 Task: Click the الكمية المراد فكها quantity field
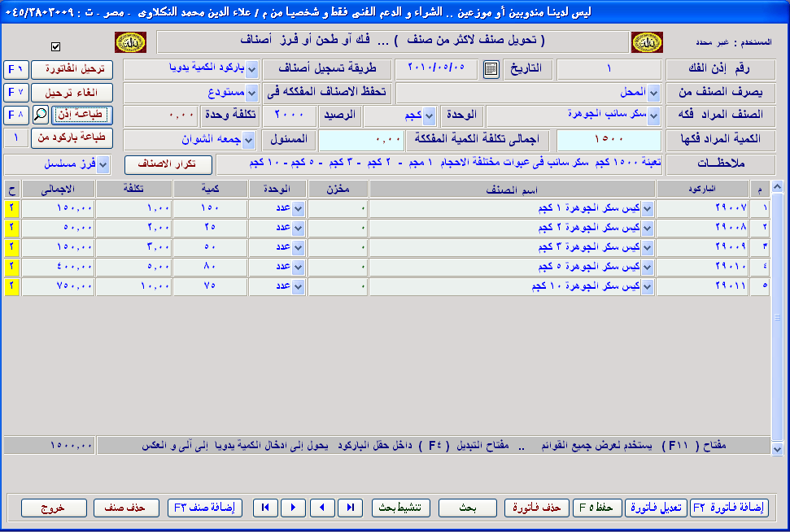tap(608, 140)
